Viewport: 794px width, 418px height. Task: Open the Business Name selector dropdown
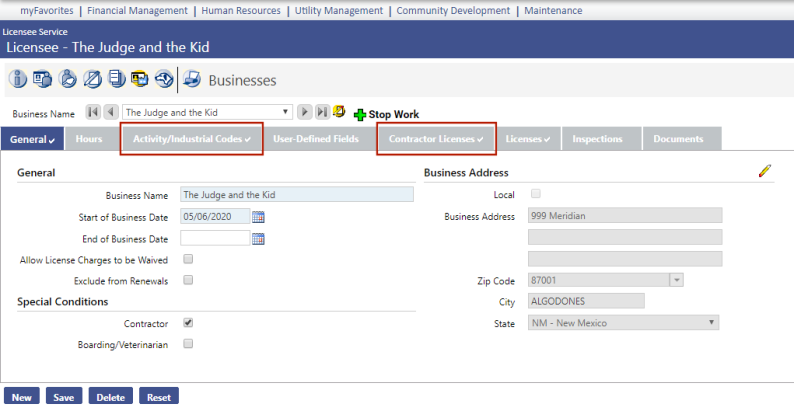coord(287,112)
